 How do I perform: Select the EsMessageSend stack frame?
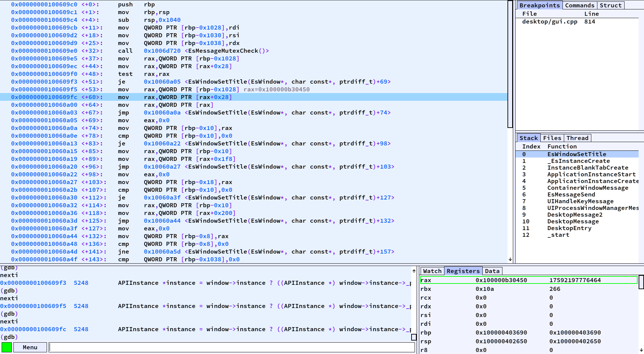pos(571,194)
